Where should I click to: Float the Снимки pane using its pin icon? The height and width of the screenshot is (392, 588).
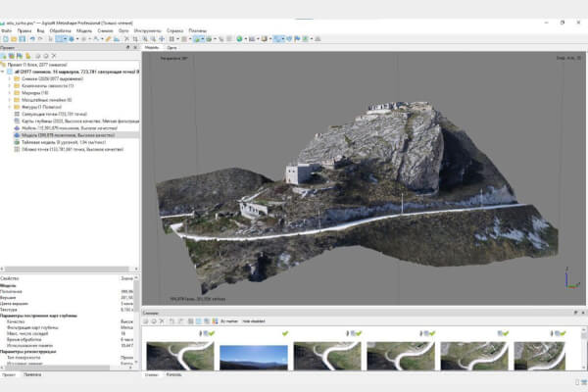point(575,313)
